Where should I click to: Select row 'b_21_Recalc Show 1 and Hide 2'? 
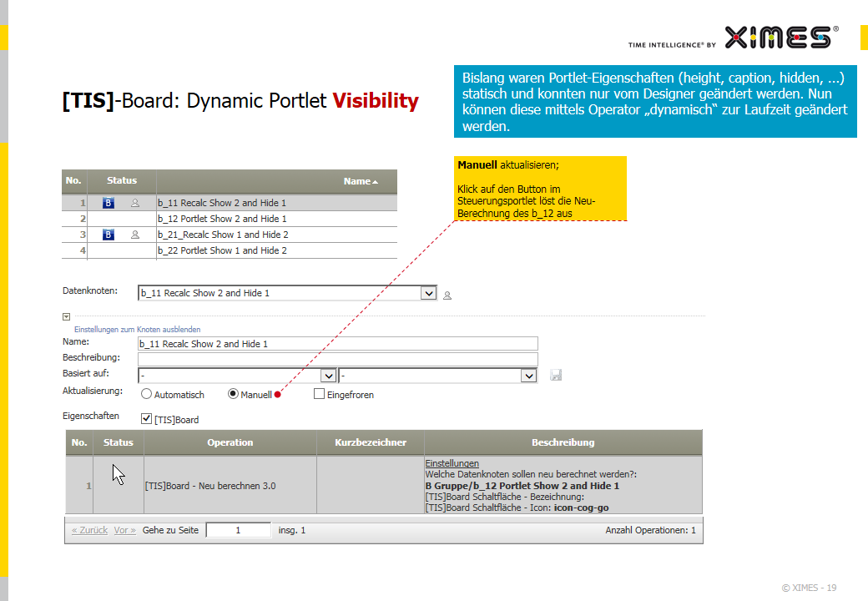230,235
